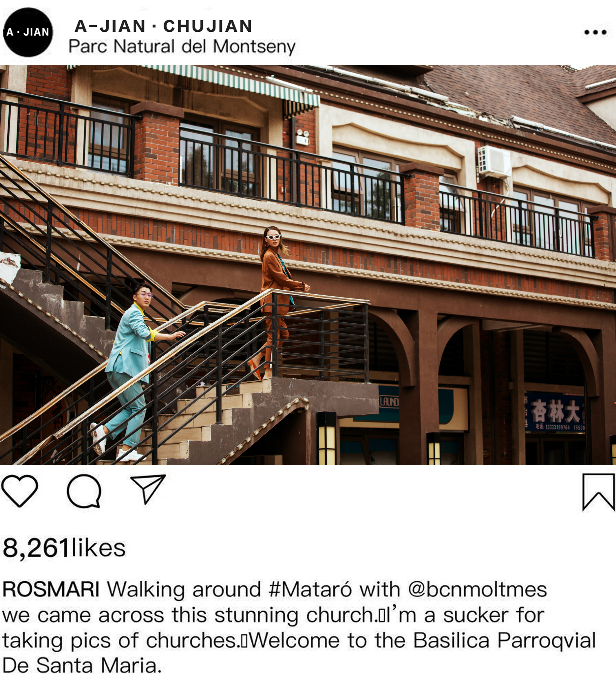Save the post using the bookmark icon
The image size is (616, 675).
tap(599, 492)
